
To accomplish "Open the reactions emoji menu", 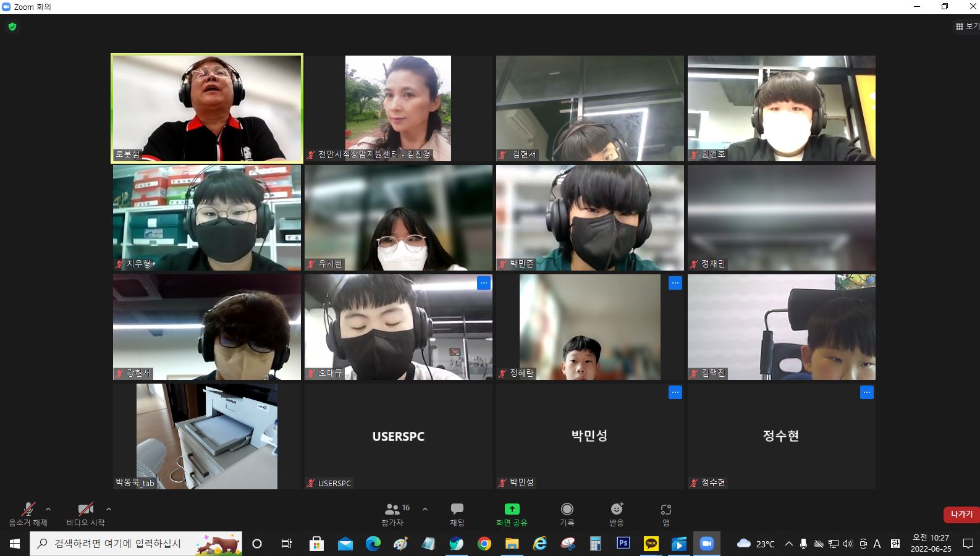I will coord(616,510).
